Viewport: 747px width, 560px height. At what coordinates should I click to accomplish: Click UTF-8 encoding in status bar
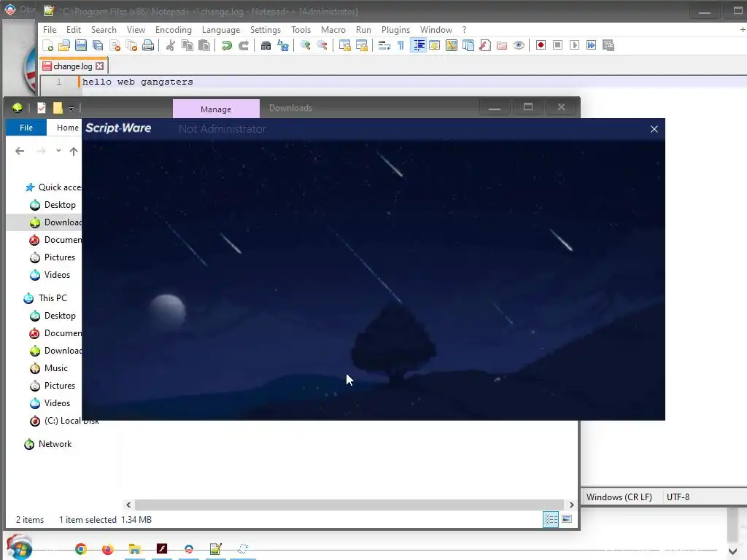(x=678, y=497)
